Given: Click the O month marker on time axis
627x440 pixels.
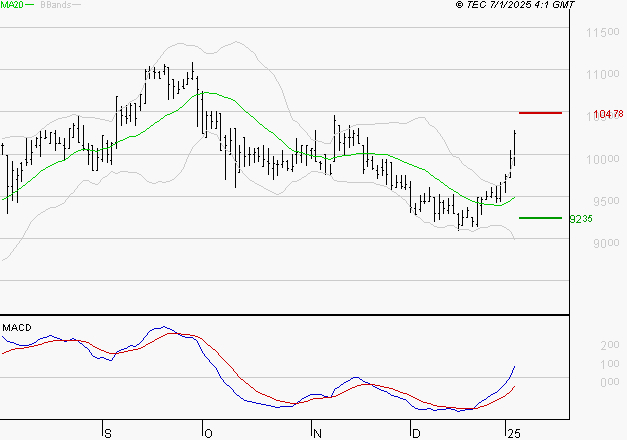Looking at the screenshot, I should (208, 433).
